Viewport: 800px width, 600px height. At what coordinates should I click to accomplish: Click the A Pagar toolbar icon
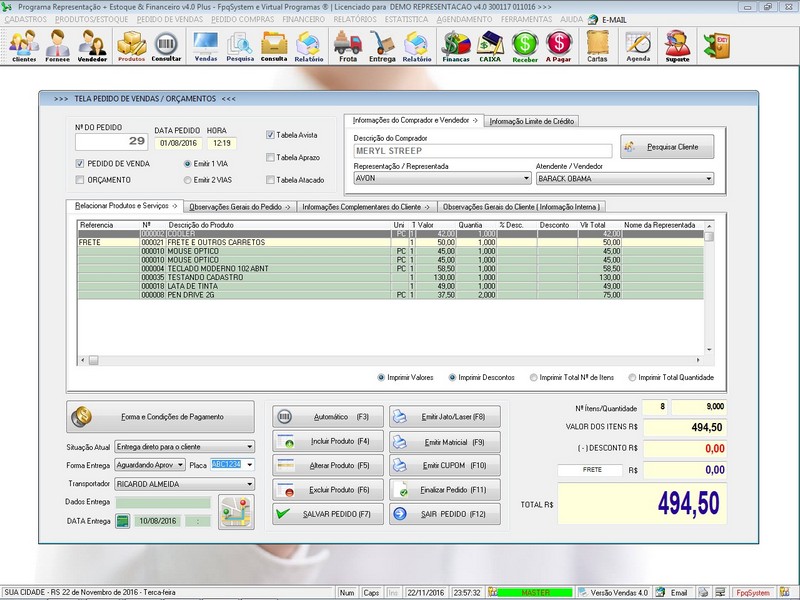coord(558,45)
